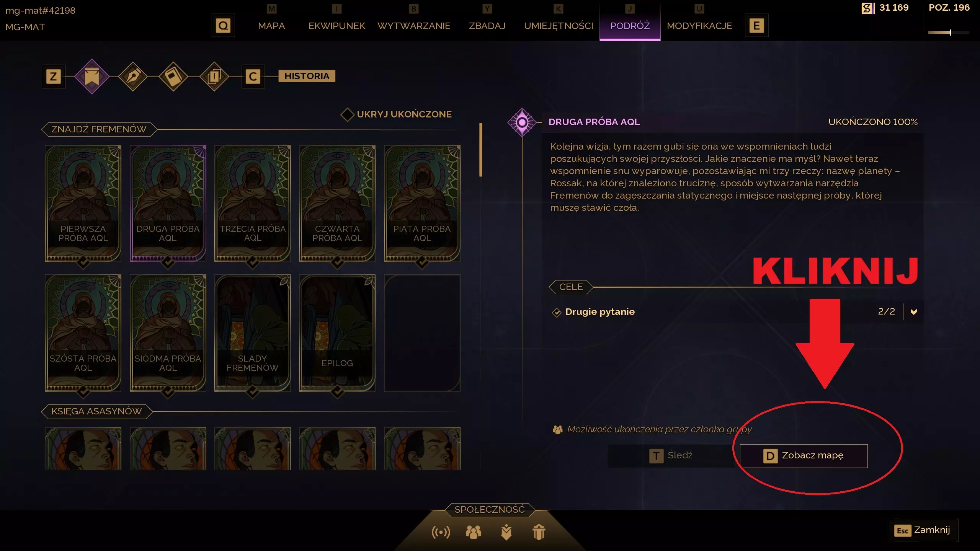This screenshot has width=980, height=551.
Task: Expand the Drugie pytanie objective chevron
Action: (914, 312)
